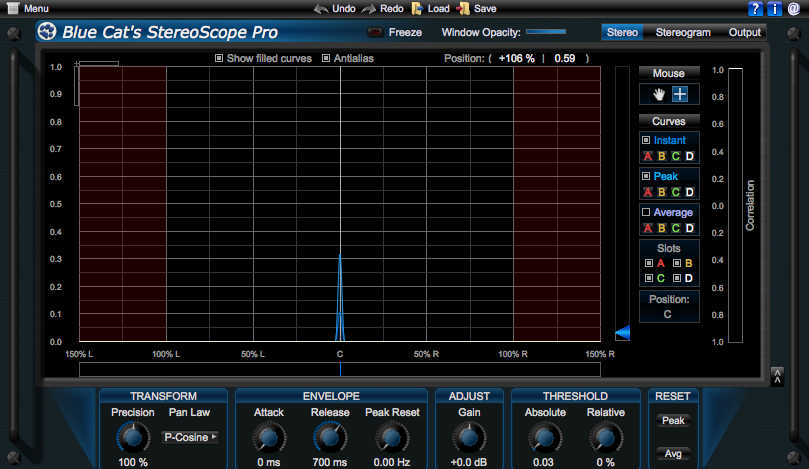This screenshot has width=809, height=469.
Task: Select Instant curve slot C
Action: coord(675,156)
